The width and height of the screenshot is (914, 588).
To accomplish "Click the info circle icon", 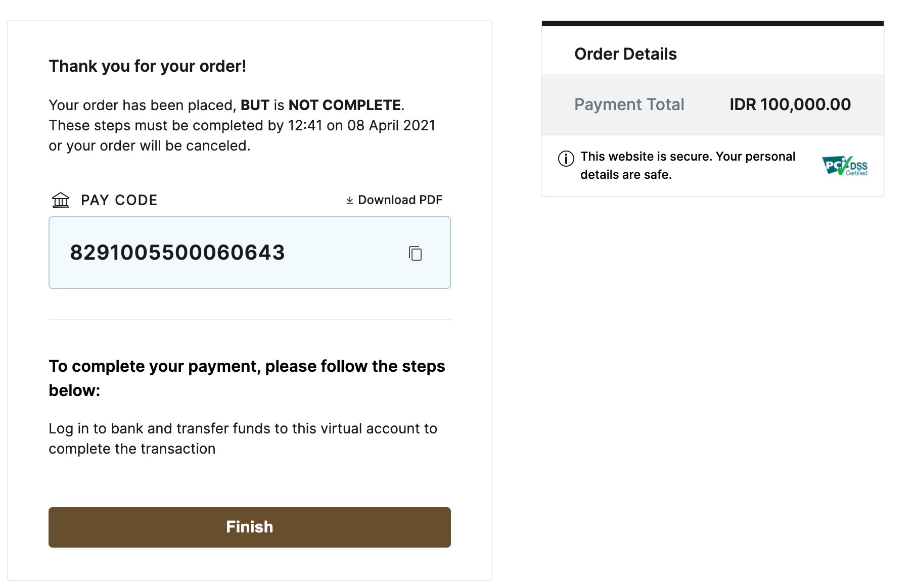I will click(x=566, y=159).
